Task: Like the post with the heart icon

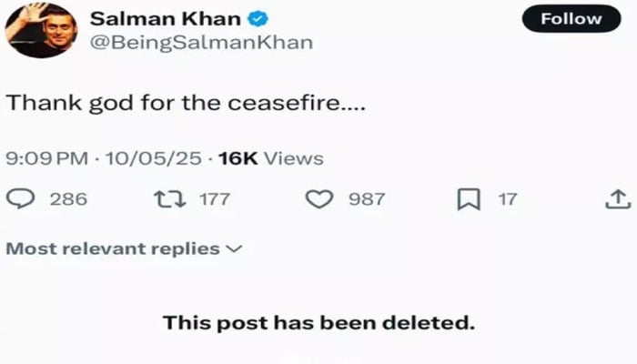Action: (x=318, y=198)
